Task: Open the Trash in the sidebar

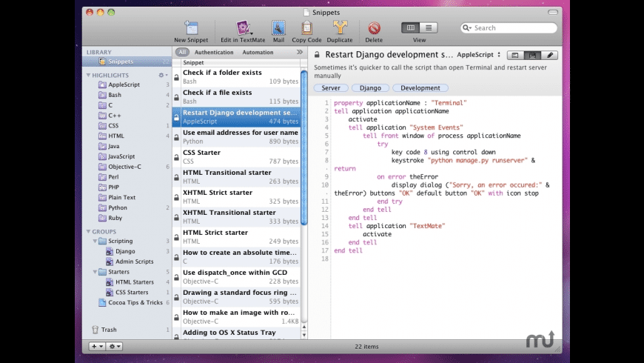Action: pos(108,330)
